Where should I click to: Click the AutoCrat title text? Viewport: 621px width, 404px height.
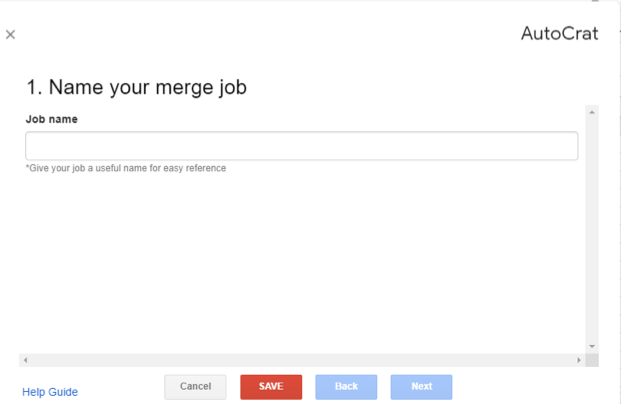pos(559,34)
